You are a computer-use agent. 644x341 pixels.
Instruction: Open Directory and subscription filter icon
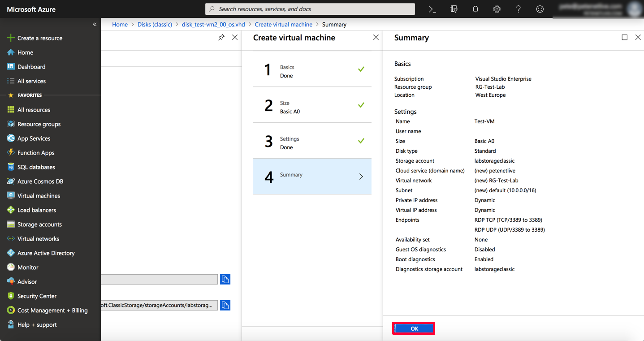point(454,9)
